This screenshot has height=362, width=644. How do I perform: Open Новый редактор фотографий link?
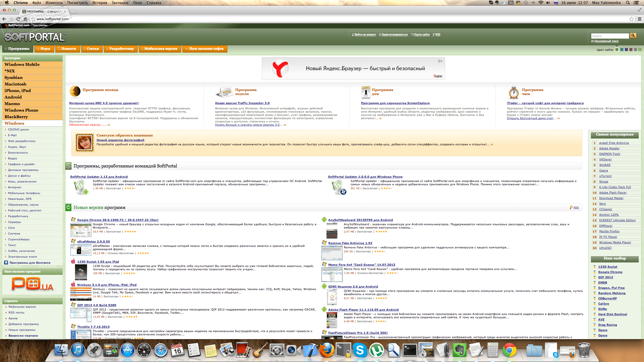tap(120, 140)
